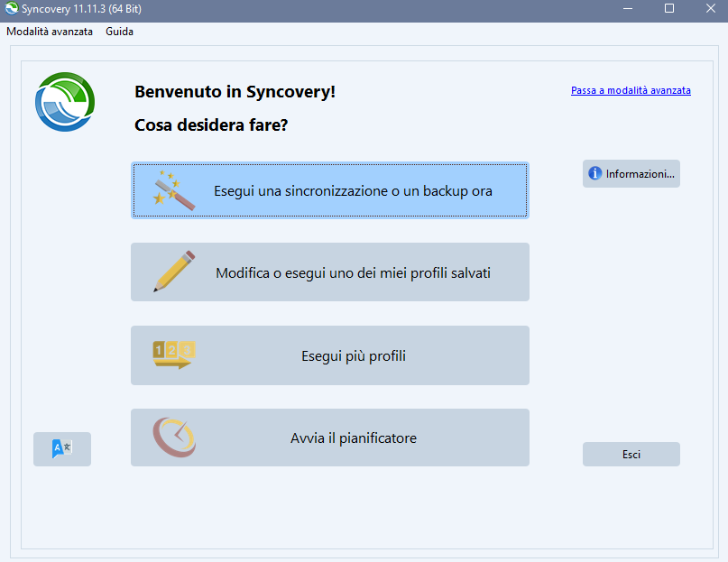Open the Guida menu
728x562 pixels.
[119, 32]
